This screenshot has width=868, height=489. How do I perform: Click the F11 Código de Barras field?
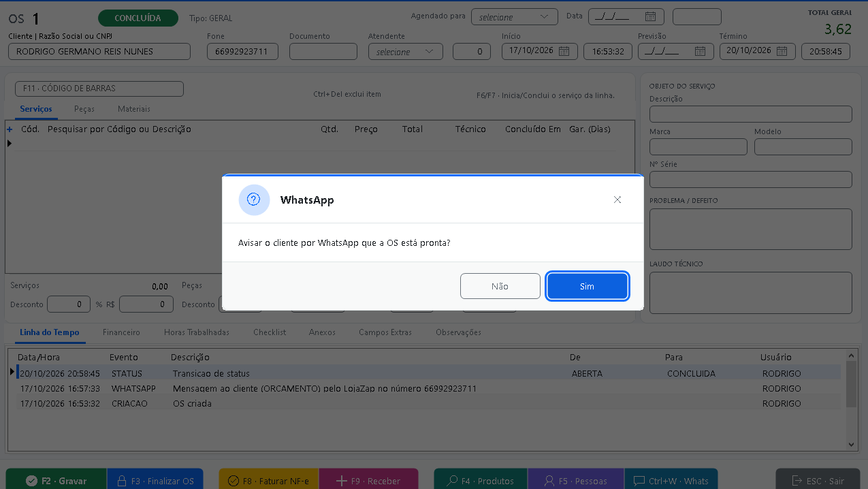[99, 89]
